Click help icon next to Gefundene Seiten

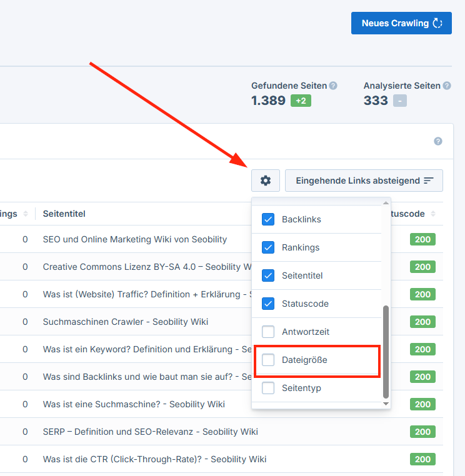click(x=333, y=86)
